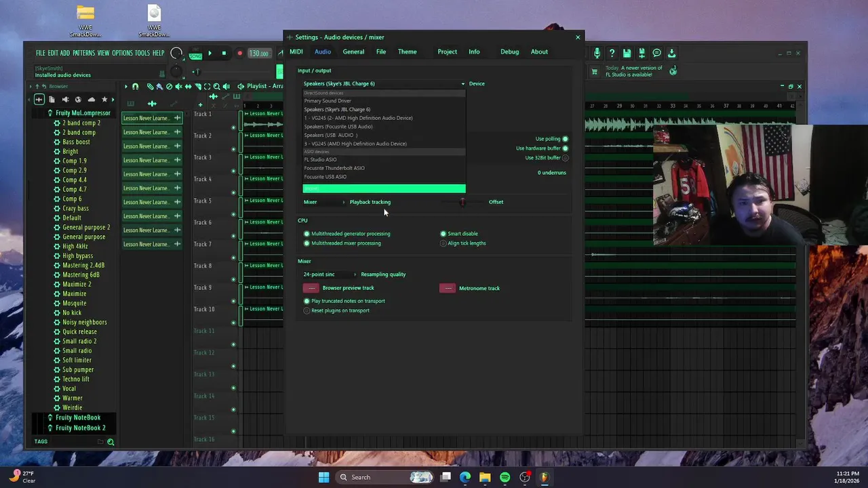Click the microphone one-click recording icon
868x488 pixels.
pos(597,53)
